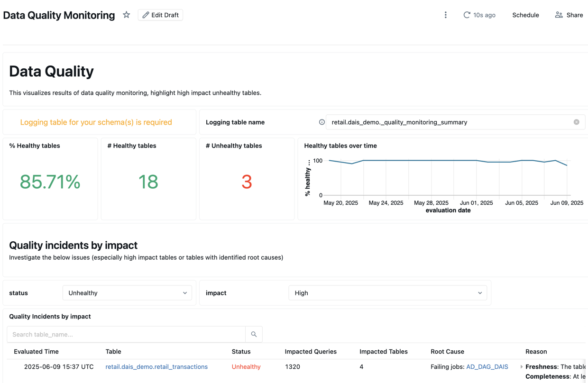Screen dimensions: 588x383
Task: Click the Edit Draft button
Action: [x=160, y=15]
